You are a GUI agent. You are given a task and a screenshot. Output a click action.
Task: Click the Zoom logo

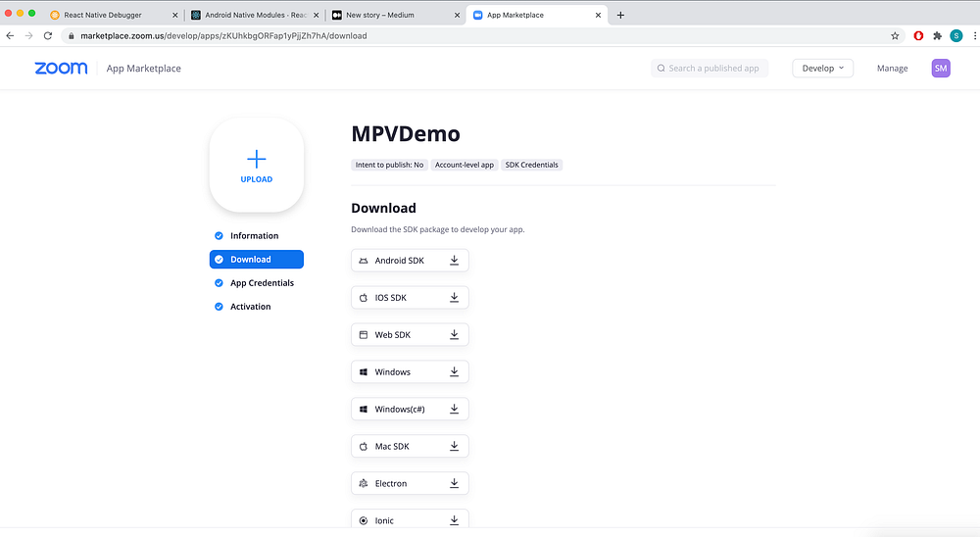point(61,69)
